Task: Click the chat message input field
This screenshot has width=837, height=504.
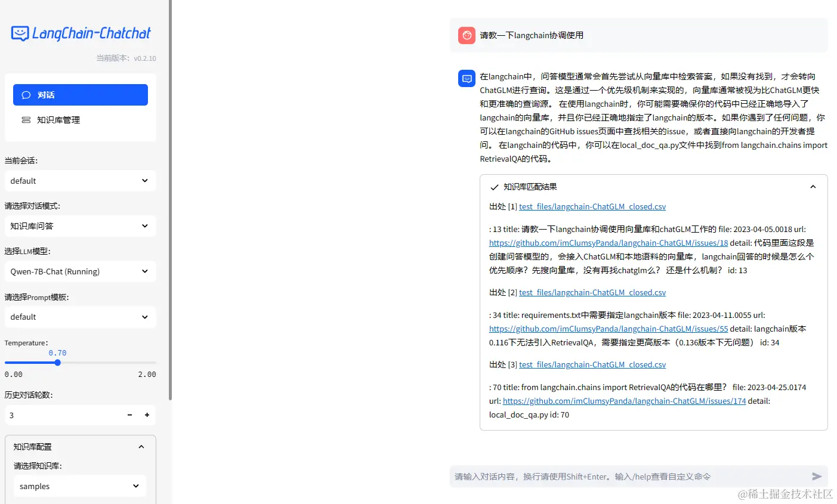Action: (x=629, y=477)
